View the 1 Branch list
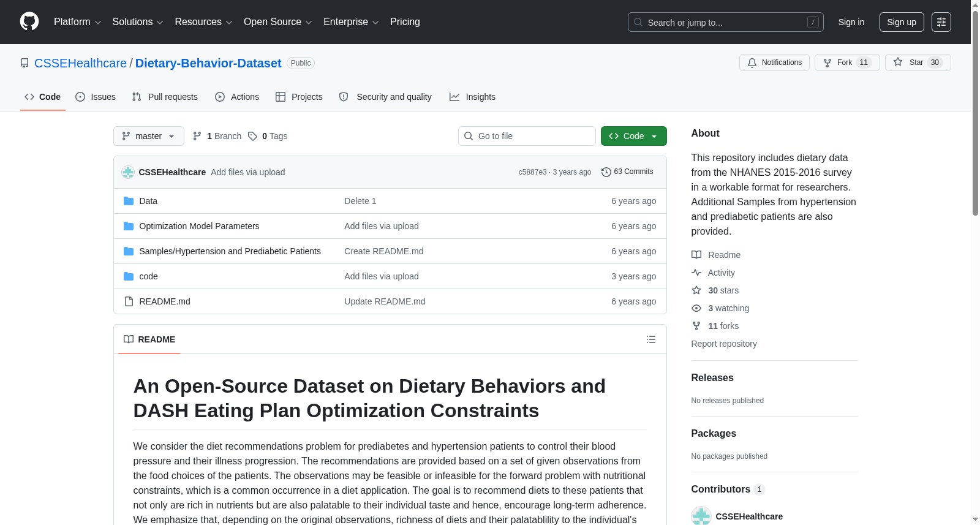980x525 pixels. click(217, 136)
